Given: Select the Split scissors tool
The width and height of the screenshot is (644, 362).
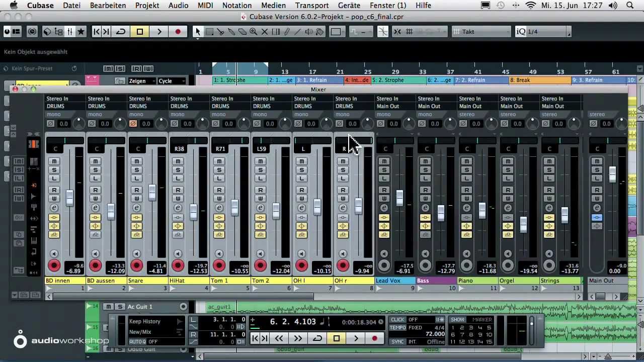Looking at the screenshot, I should (x=220, y=32).
